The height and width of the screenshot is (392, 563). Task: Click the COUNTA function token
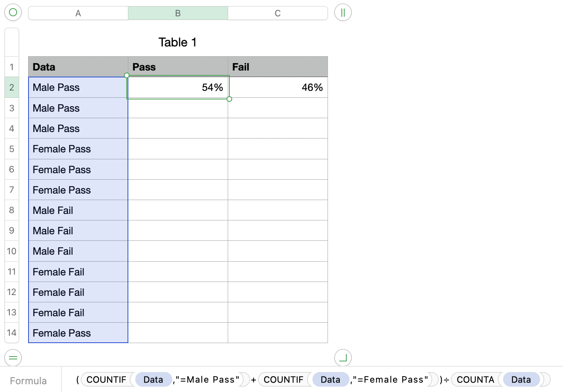(475, 379)
